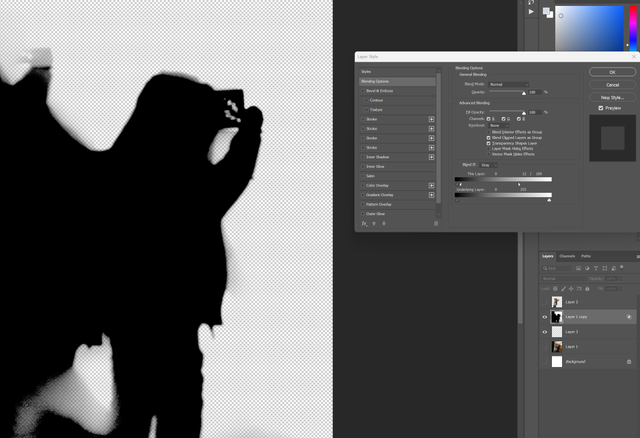Click the hue spectrum strip in the color picker
640x438 pixels.
pyautogui.click(x=633, y=28)
